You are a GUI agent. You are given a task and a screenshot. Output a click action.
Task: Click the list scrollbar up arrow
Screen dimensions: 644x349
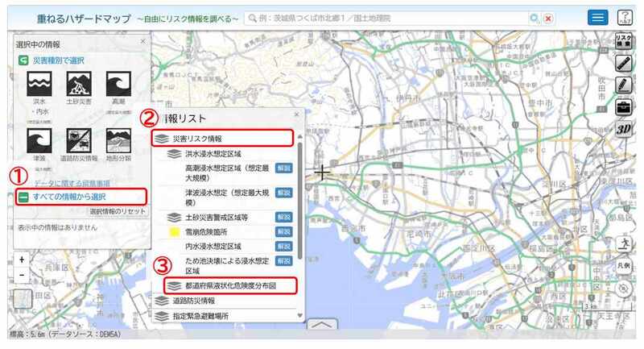tap(299, 136)
